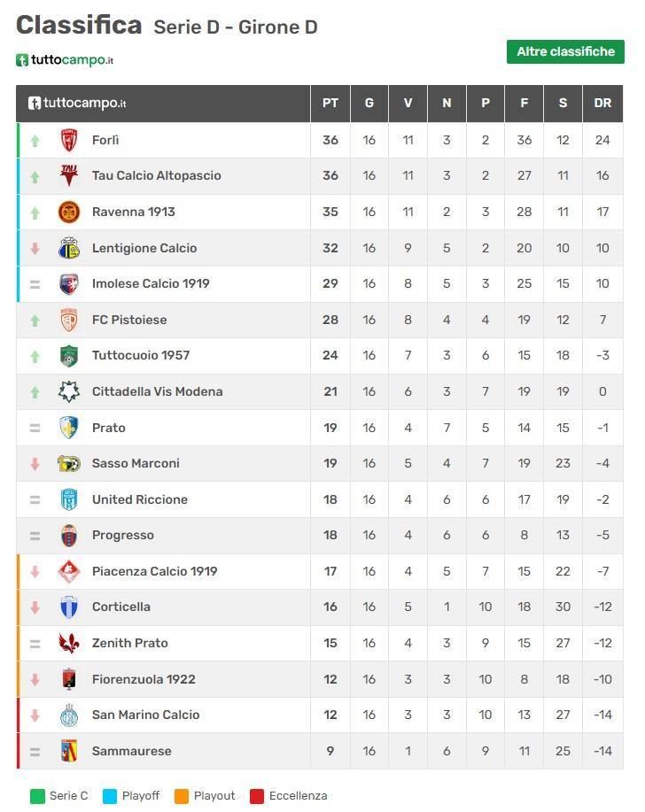Click the Tuttocuoio 1957 green crest
Screen dimensions: 645x812
[69, 356]
